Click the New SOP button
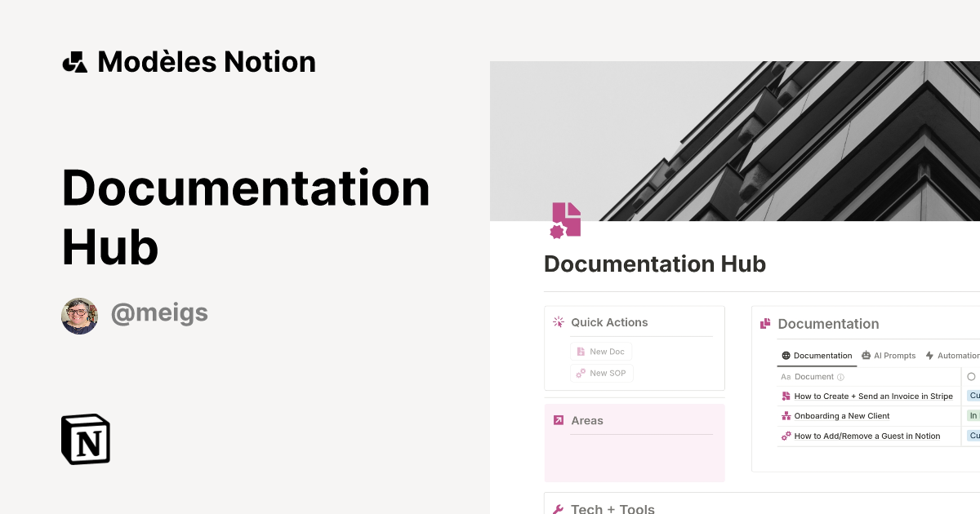 pos(602,373)
